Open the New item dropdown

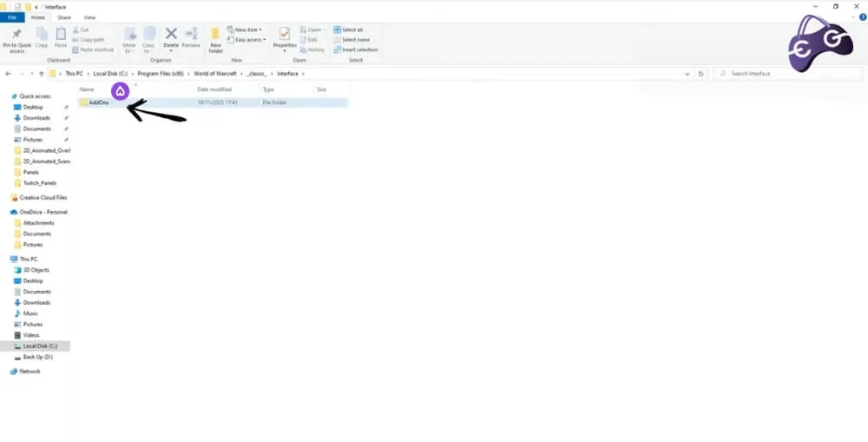[245, 30]
